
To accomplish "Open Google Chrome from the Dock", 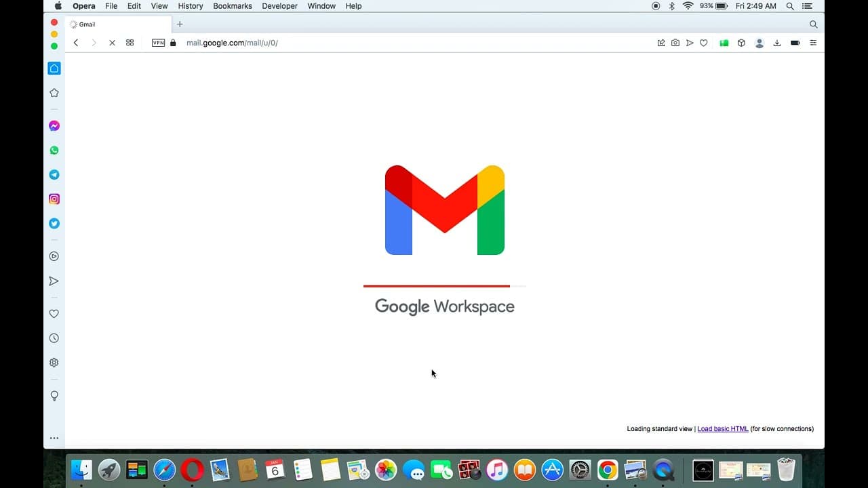I will [608, 470].
